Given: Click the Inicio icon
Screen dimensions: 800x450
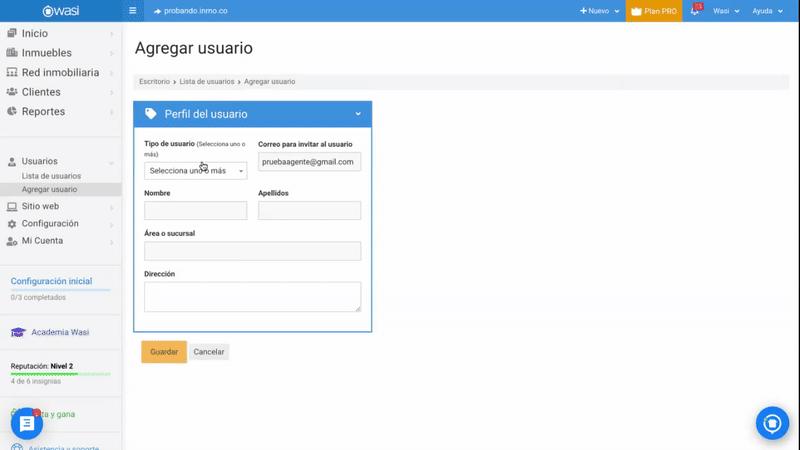Looking at the screenshot, I should pyautogui.click(x=11, y=33).
